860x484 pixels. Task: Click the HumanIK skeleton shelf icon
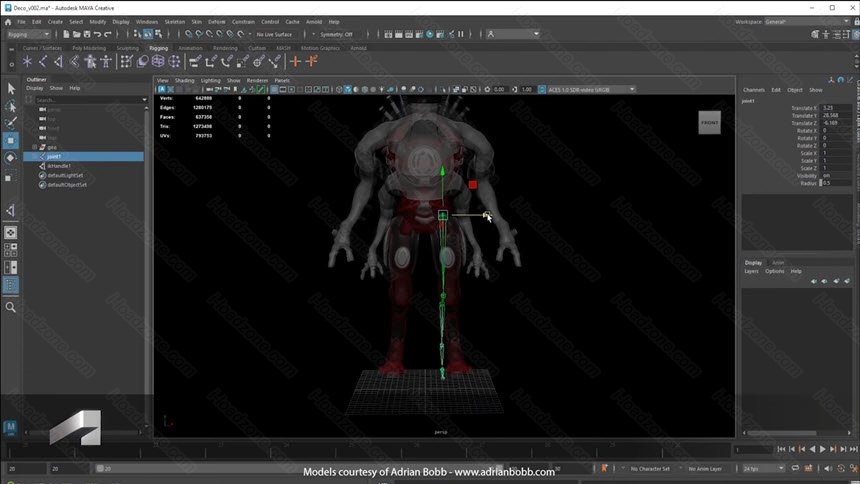click(x=105, y=61)
